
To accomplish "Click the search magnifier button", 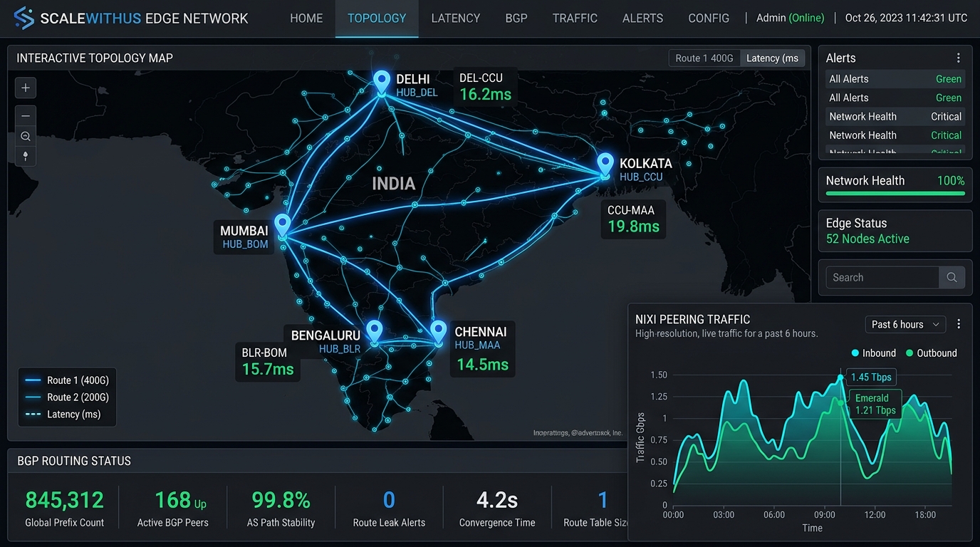I will 952,278.
